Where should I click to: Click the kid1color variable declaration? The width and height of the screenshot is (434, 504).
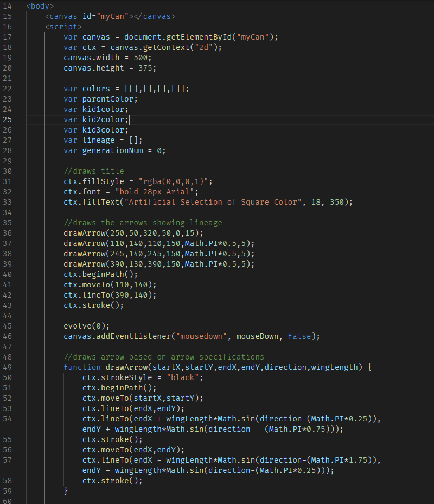tap(95, 109)
